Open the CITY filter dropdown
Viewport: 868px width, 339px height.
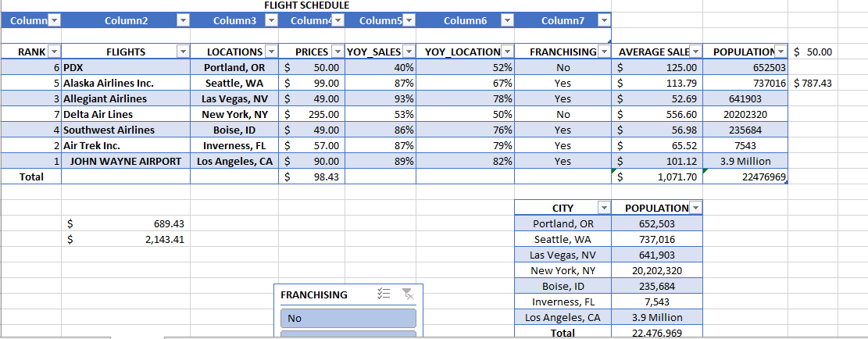click(604, 208)
